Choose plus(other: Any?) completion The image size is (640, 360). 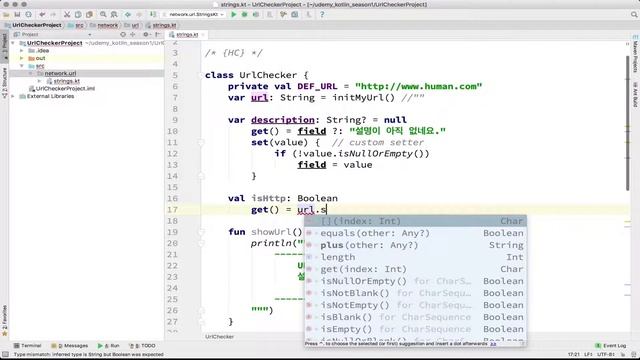(416, 245)
